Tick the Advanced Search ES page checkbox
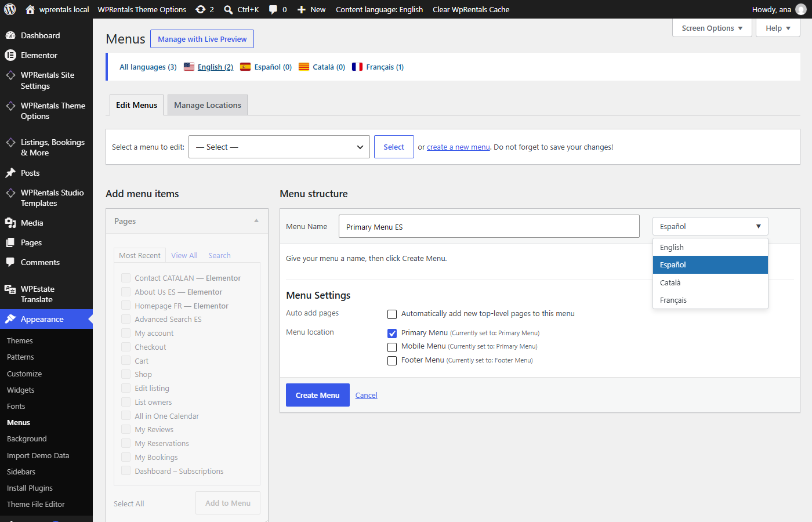 [126, 319]
